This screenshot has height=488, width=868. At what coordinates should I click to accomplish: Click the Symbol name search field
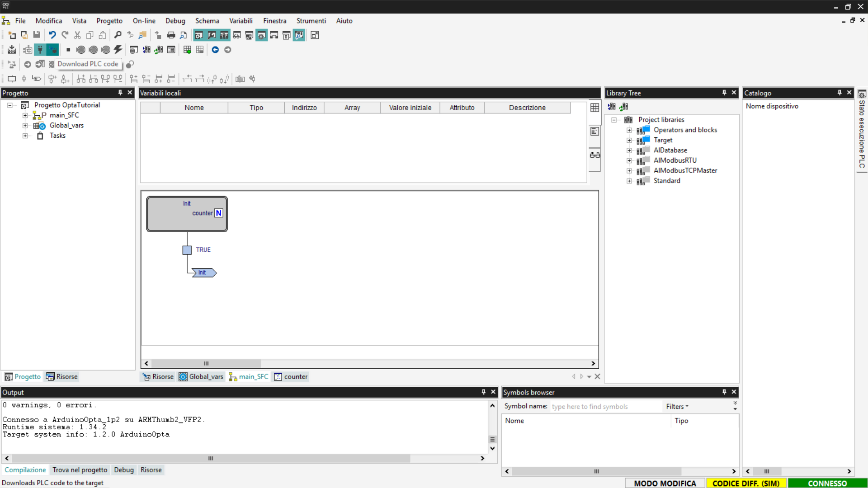click(605, 407)
